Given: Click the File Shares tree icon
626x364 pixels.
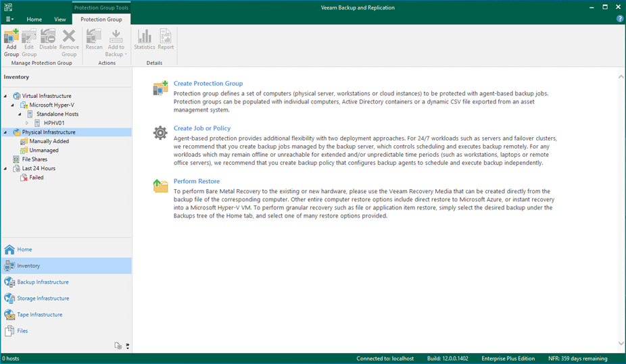Looking at the screenshot, I should 16,159.
